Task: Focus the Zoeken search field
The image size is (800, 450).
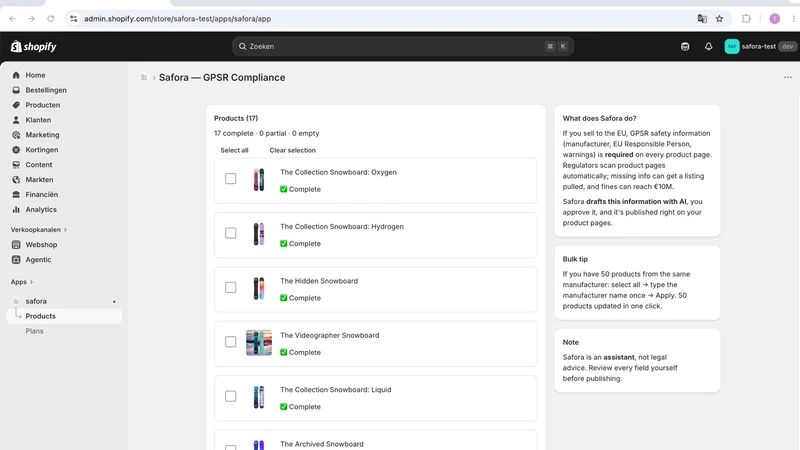Action: point(403,46)
